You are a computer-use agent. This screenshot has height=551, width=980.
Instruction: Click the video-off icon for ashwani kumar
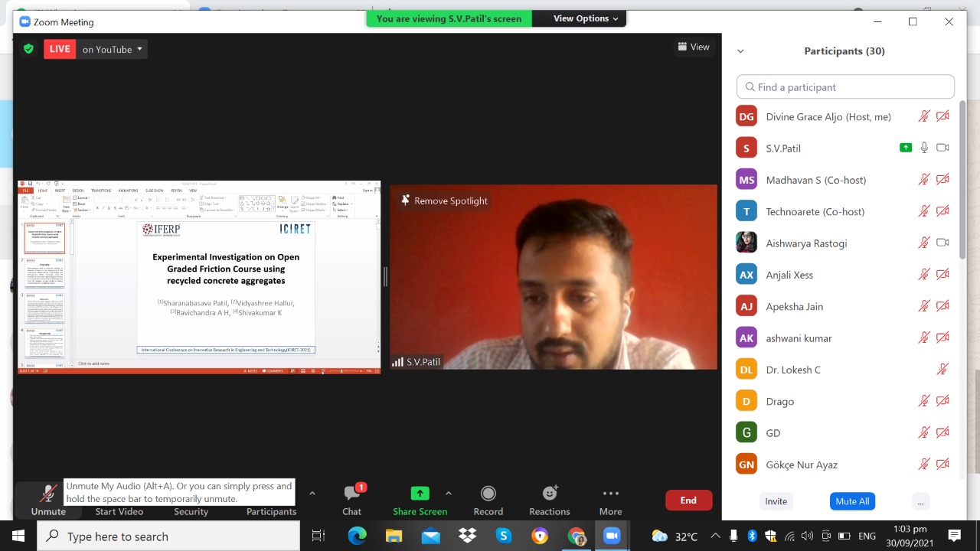point(942,337)
